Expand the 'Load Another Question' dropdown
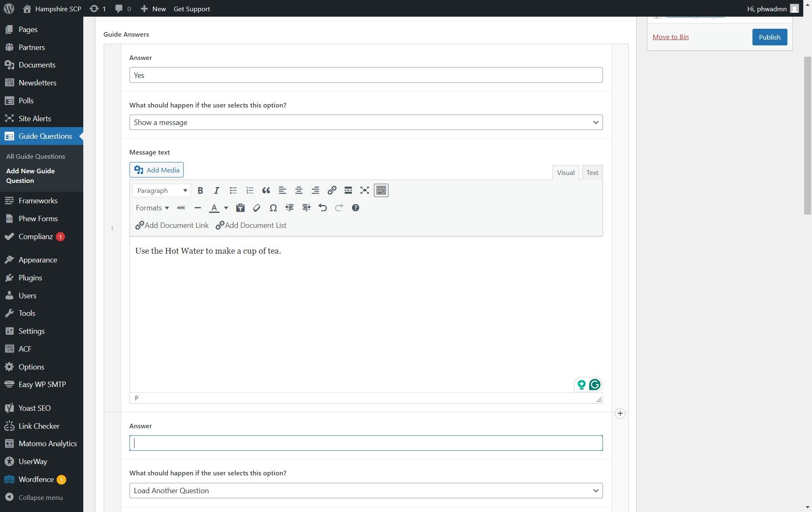This screenshot has height=512, width=812. tap(366, 491)
